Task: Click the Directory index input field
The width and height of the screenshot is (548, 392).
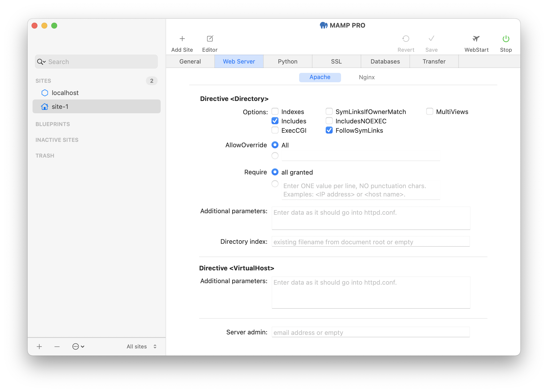Action: (370, 242)
